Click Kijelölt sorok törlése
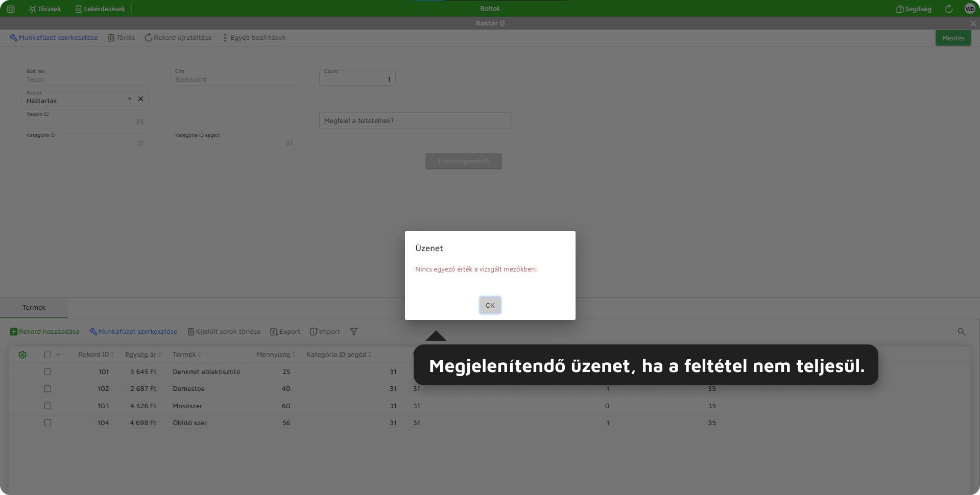The image size is (980, 495). pos(224,332)
